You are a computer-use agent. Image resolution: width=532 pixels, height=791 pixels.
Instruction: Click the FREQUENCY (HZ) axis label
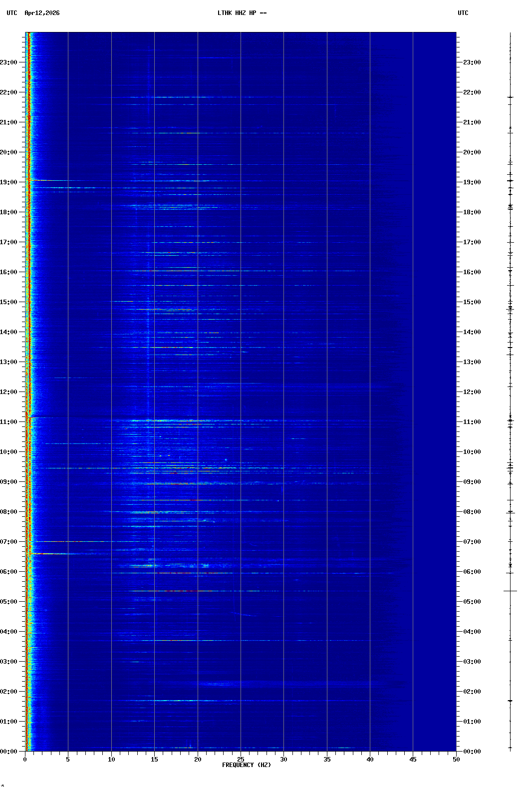(247, 765)
